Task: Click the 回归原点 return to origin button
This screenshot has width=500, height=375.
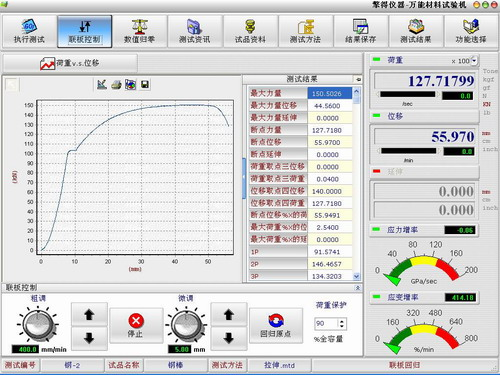Action: 276,325
